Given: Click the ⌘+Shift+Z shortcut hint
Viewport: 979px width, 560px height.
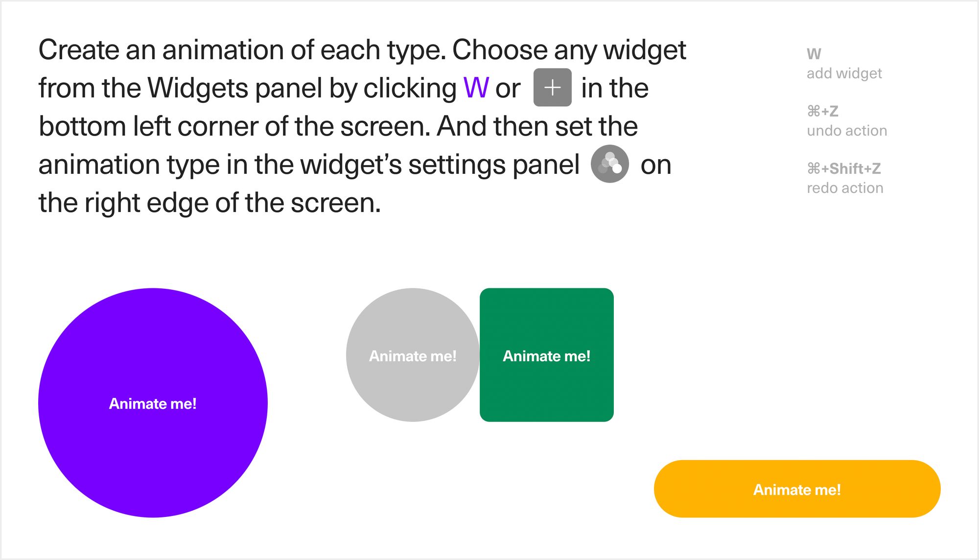Looking at the screenshot, I should click(x=843, y=168).
